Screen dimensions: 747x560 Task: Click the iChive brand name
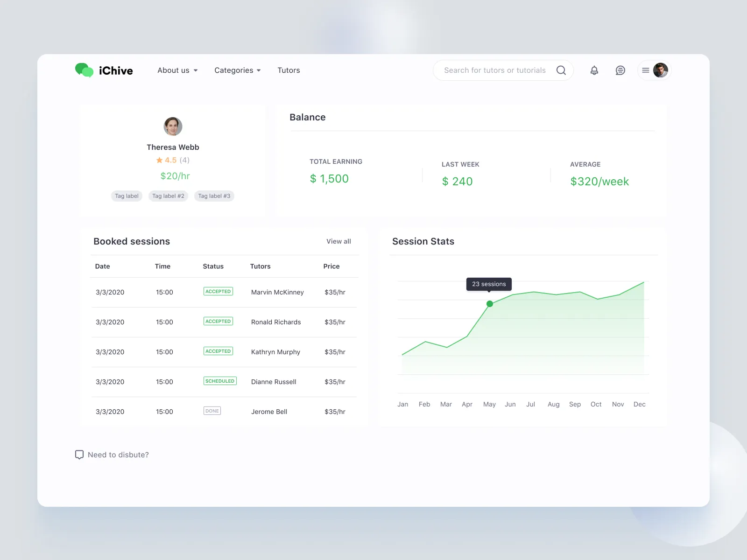click(x=116, y=71)
